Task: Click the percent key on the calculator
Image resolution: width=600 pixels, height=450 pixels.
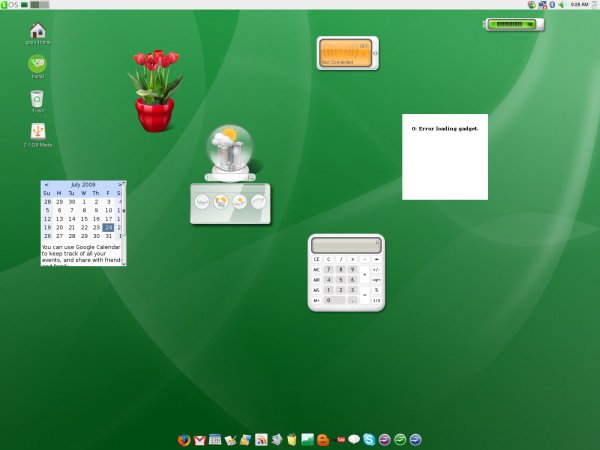Action: (377, 290)
